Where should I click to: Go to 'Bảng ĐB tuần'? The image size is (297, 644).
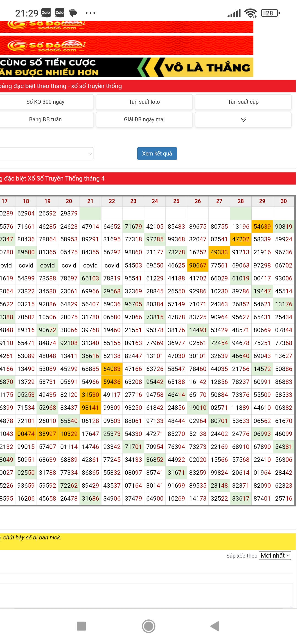(46, 119)
